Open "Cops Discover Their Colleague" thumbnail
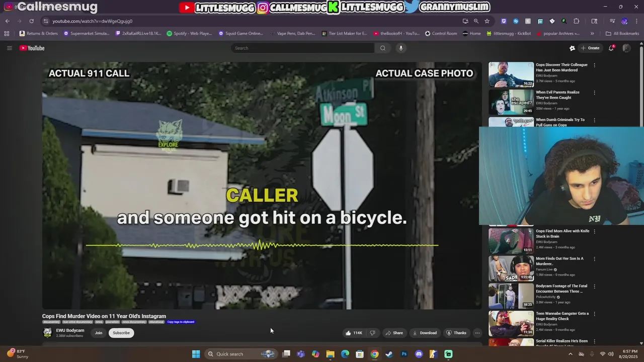 click(511, 74)
